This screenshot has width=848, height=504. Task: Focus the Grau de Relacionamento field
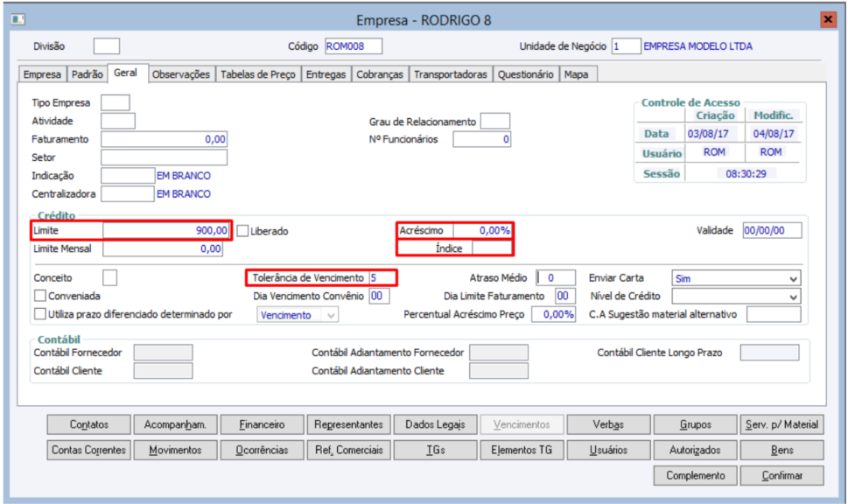(495, 121)
